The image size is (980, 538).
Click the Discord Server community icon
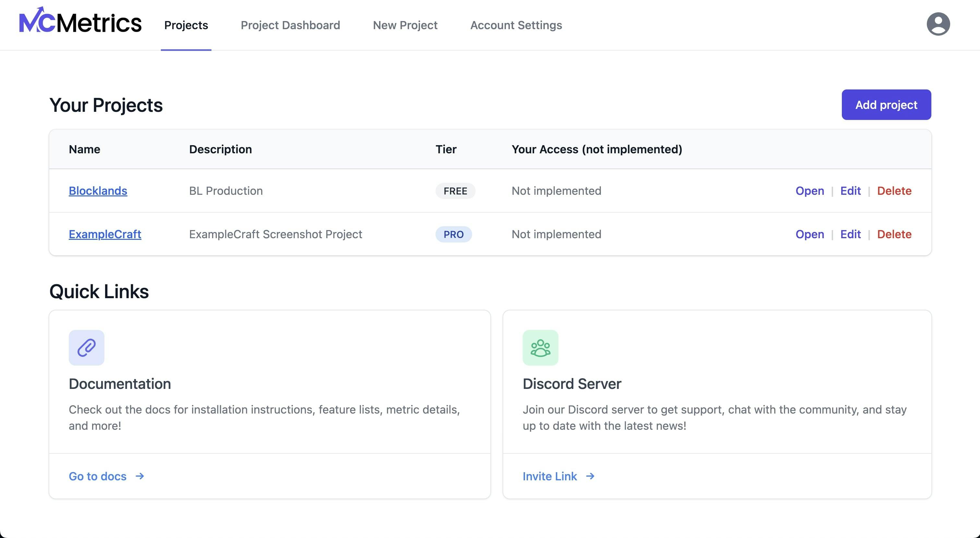tap(540, 347)
